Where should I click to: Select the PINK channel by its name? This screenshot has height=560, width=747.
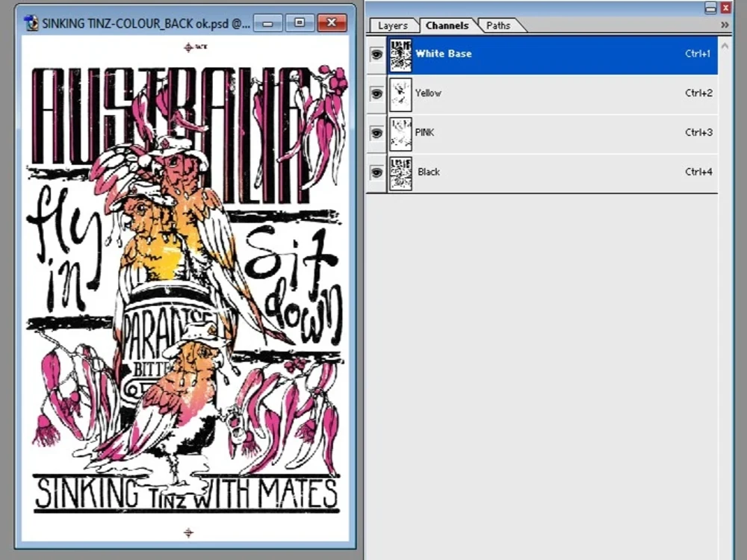pos(424,132)
